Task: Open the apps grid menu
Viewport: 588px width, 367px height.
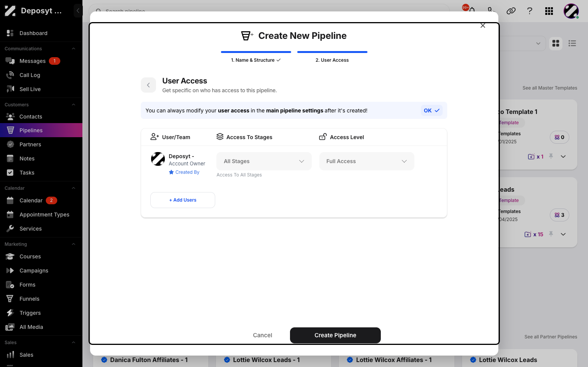Action: (x=549, y=11)
